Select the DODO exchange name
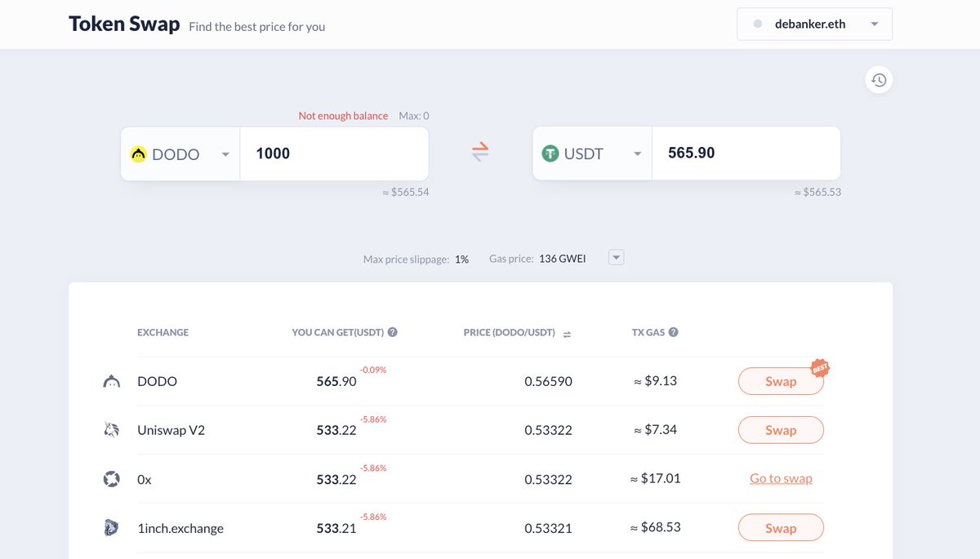The width and height of the screenshot is (980, 559). (x=157, y=381)
